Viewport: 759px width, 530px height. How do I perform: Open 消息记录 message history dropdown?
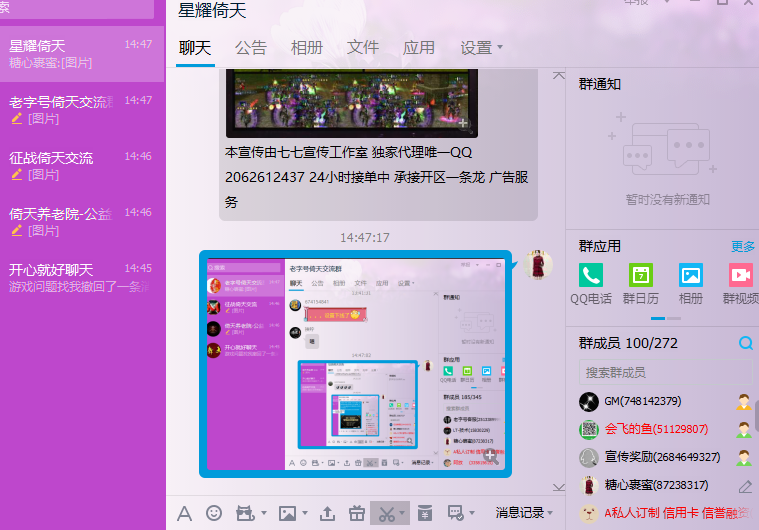[x=524, y=513]
